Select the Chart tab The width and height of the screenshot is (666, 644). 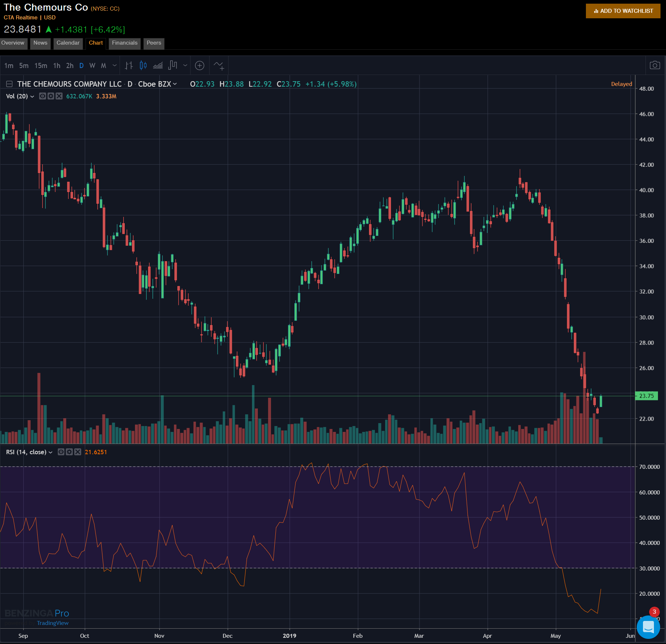(x=96, y=43)
